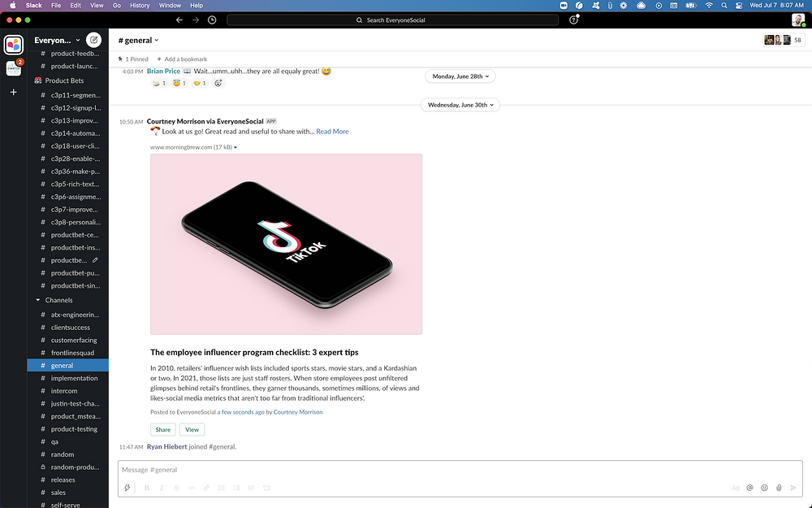Toggle the first emoji reaction on Brian's message
This screenshot has height=508, width=812.
[159, 83]
